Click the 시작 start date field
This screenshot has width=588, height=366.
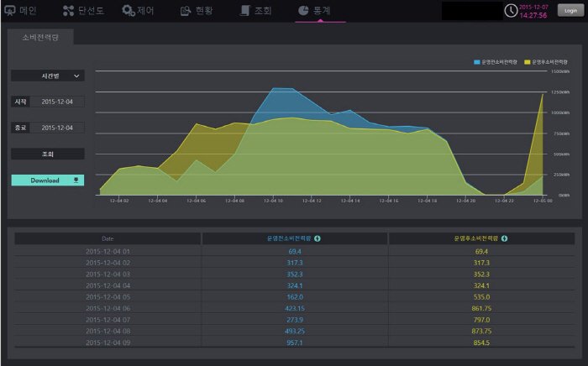(62, 102)
